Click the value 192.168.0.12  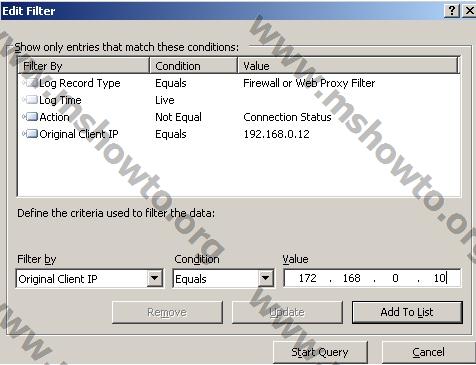(x=276, y=134)
